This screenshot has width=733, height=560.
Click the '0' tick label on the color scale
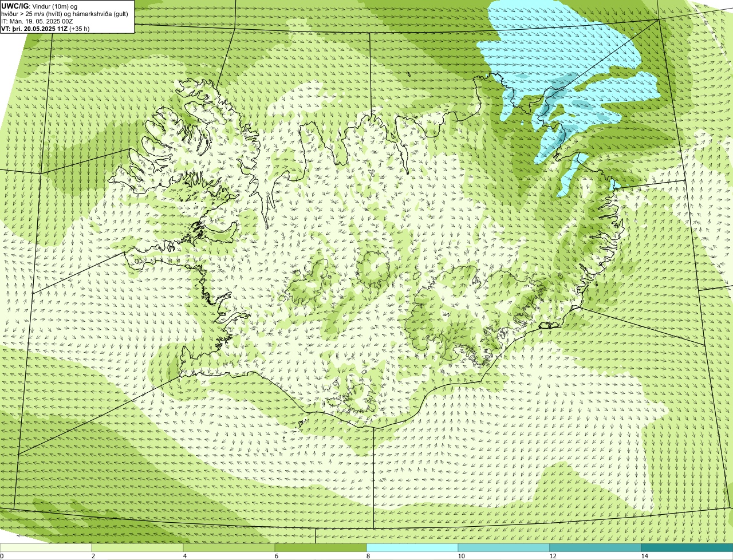coord(2,556)
